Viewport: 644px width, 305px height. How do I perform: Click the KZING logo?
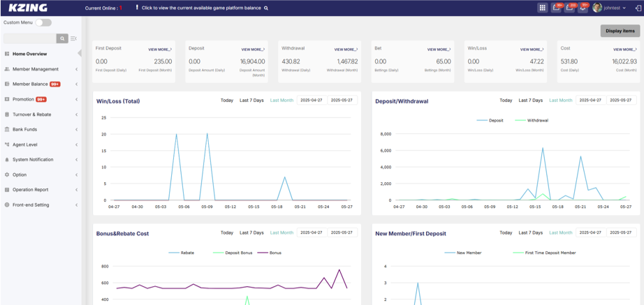(x=28, y=8)
